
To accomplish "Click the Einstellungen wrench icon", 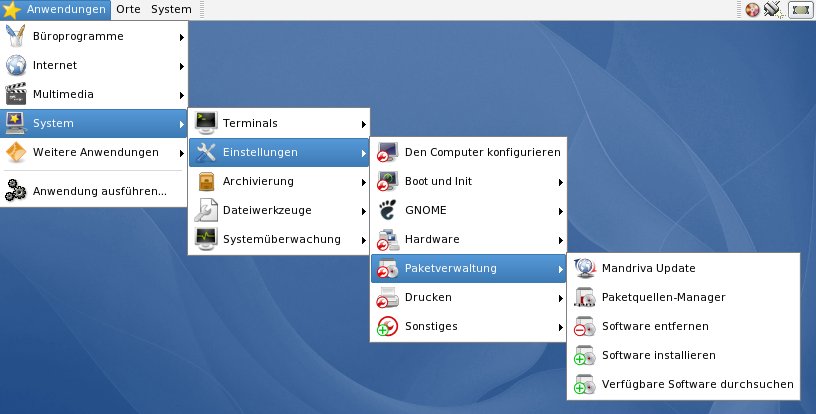I will 206,152.
